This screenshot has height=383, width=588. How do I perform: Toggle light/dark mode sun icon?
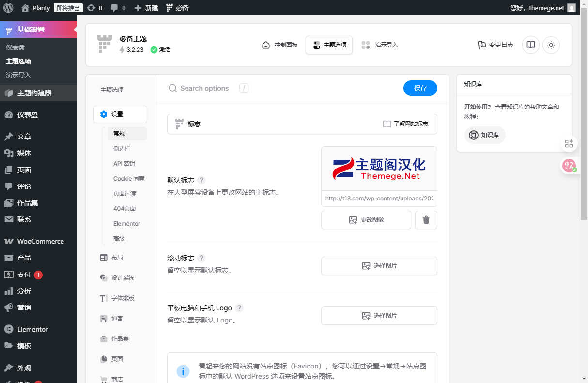[x=551, y=45]
